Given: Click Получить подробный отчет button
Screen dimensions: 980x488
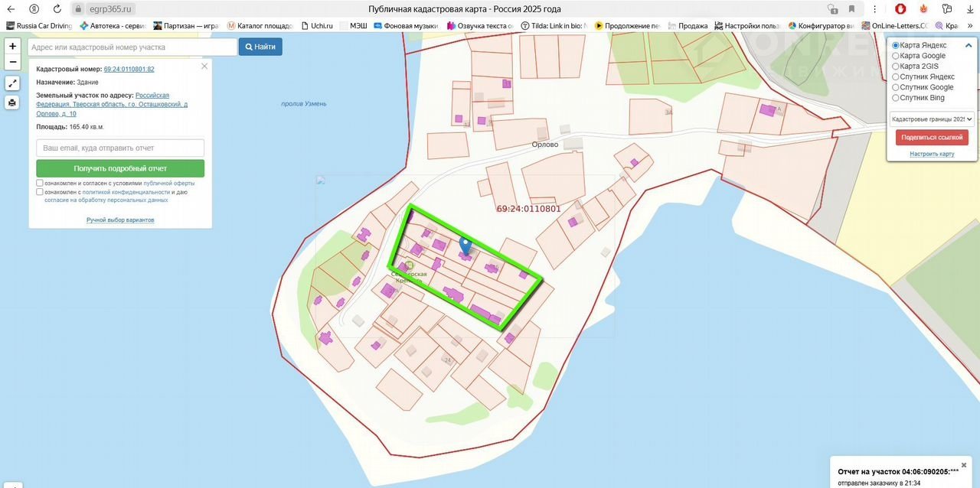Looking at the screenshot, I should click(x=120, y=168).
